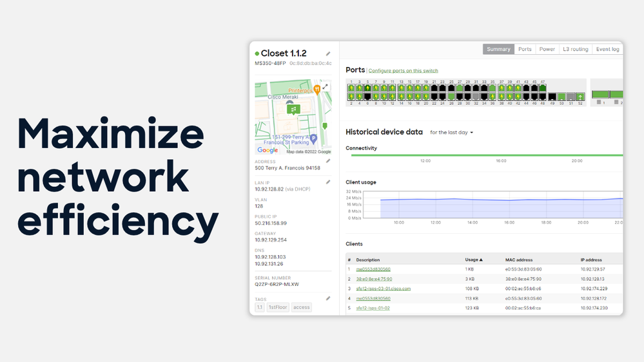Switch to the Ports tab
This screenshot has height=362, width=644.
525,49
